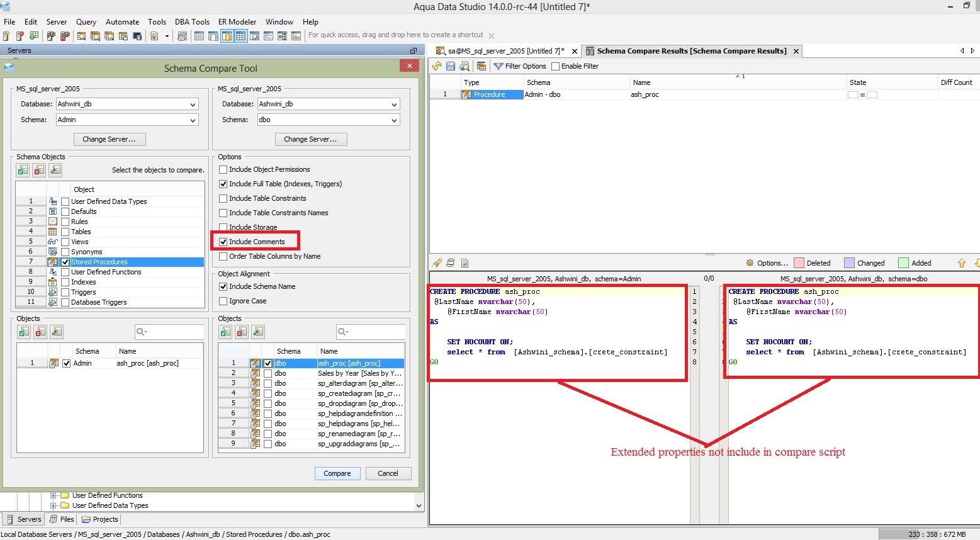Click the Filter Options label

click(526, 66)
